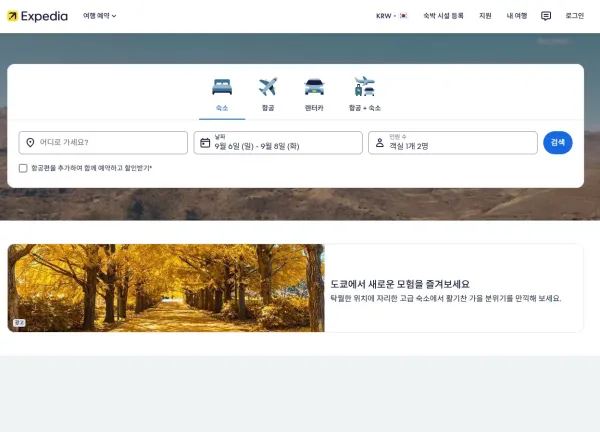Select the bed icon for 숙소
Image resolution: width=600 pixels, height=432 pixels.
click(x=222, y=87)
